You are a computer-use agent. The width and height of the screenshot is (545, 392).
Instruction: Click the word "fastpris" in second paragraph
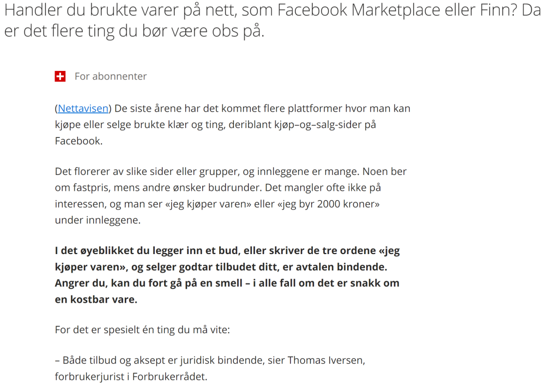pyautogui.click(x=90, y=188)
